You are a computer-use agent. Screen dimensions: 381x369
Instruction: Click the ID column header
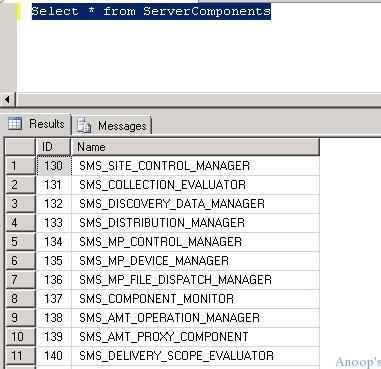[53, 147]
